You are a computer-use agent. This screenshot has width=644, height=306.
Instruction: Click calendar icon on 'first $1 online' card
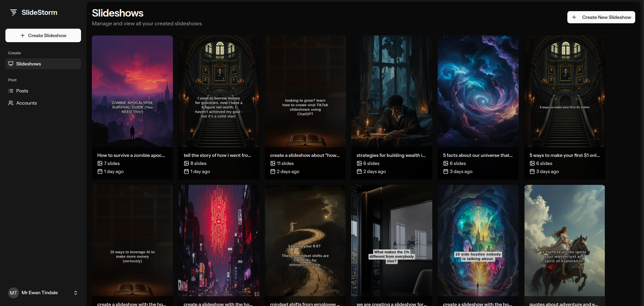(532, 171)
